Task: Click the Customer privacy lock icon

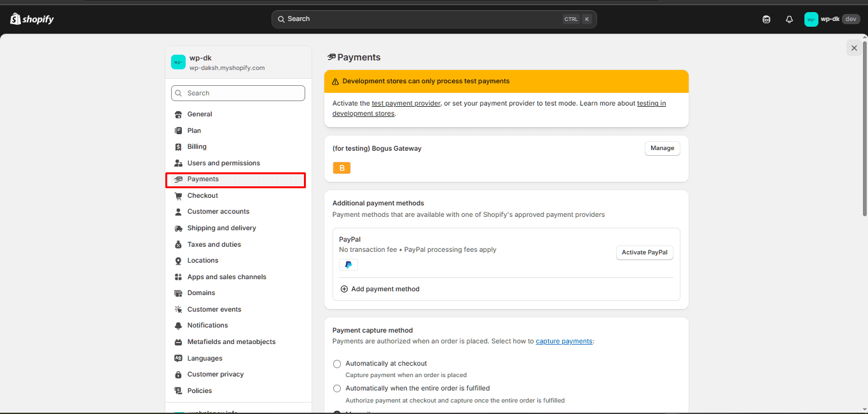Action: click(179, 375)
